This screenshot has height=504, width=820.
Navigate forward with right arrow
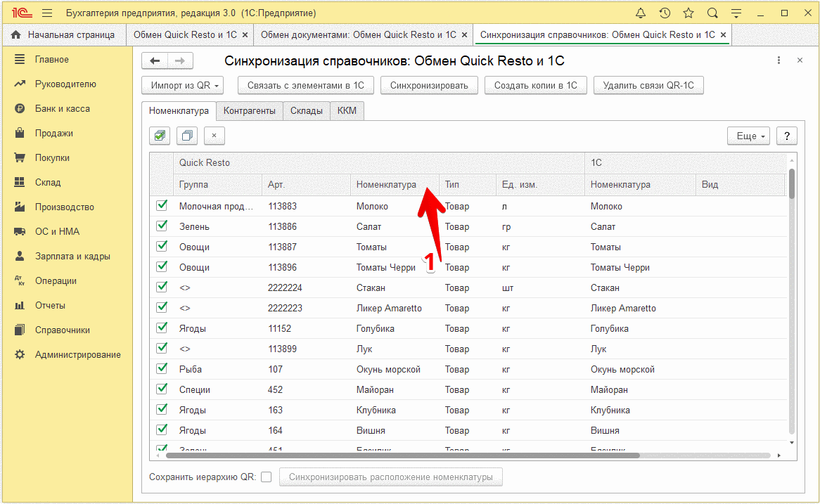pyautogui.click(x=180, y=60)
